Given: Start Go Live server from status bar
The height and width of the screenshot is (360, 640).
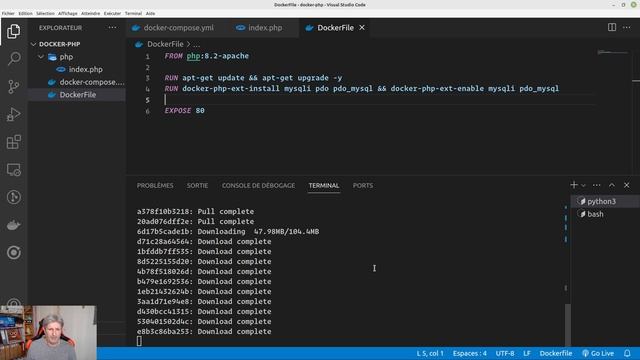Looking at the screenshot, I should pyautogui.click(x=598, y=353).
